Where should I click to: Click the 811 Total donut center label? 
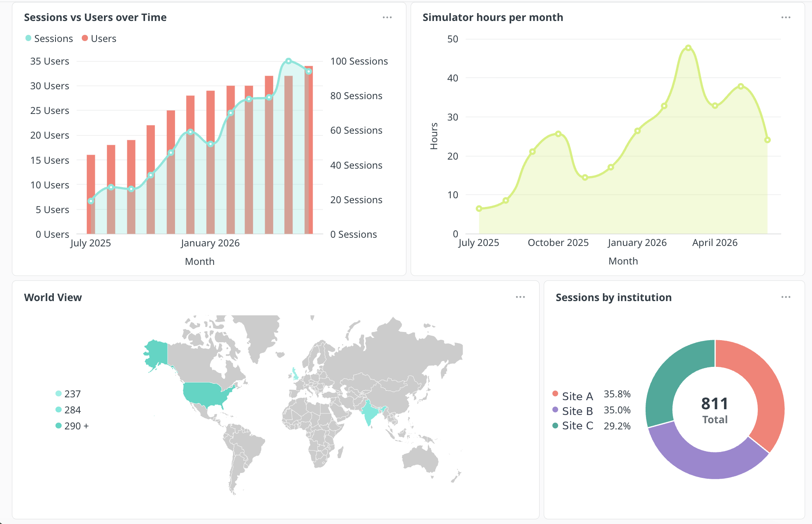click(x=715, y=410)
